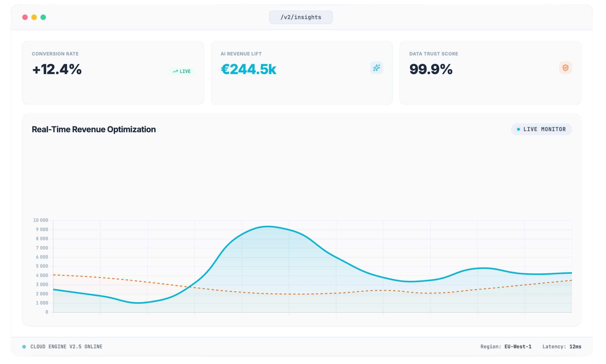This screenshot has width=606, height=364.
Task: Click the cyan dot in LIVE MONITOR badge
Action: 518,129
